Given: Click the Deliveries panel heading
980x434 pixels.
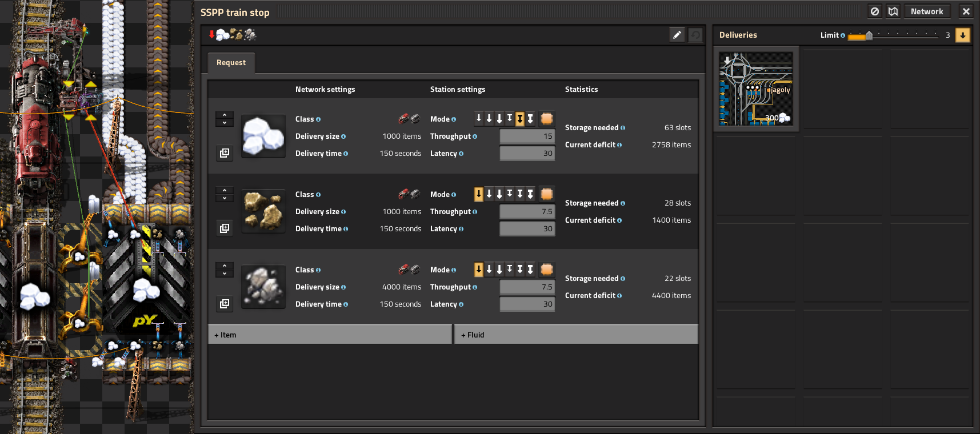Looking at the screenshot, I should (738, 35).
